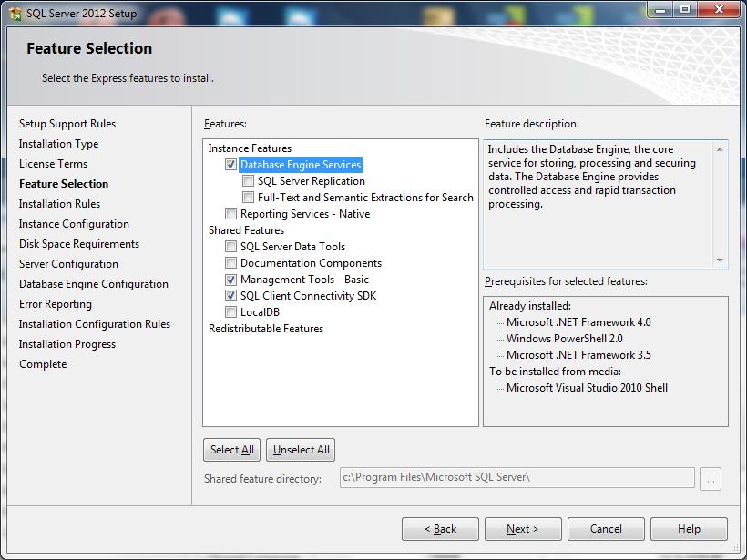Viewport: 747px width, 560px height.
Task: Check the Documentation Components box
Action: point(231,263)
